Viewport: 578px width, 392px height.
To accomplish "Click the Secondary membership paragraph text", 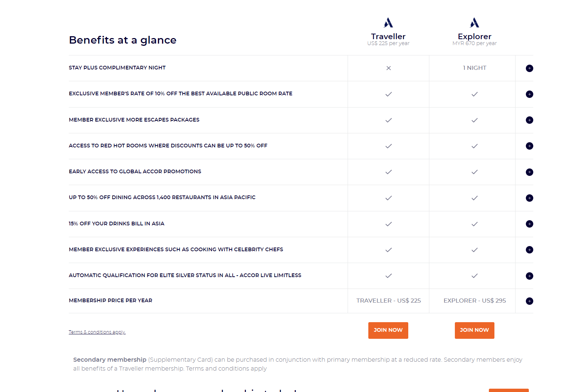I will [298, 364].
